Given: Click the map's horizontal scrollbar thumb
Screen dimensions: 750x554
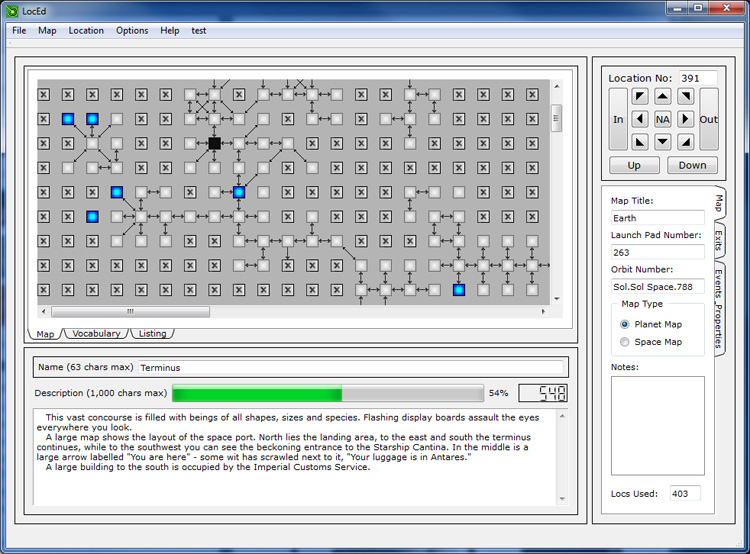Looking at the screenshot, I should [130, 311].
